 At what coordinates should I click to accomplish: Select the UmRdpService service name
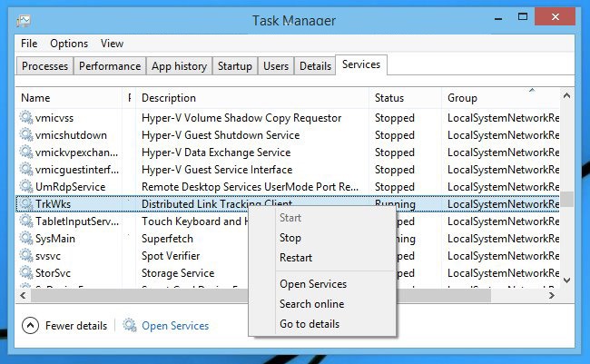71,187
